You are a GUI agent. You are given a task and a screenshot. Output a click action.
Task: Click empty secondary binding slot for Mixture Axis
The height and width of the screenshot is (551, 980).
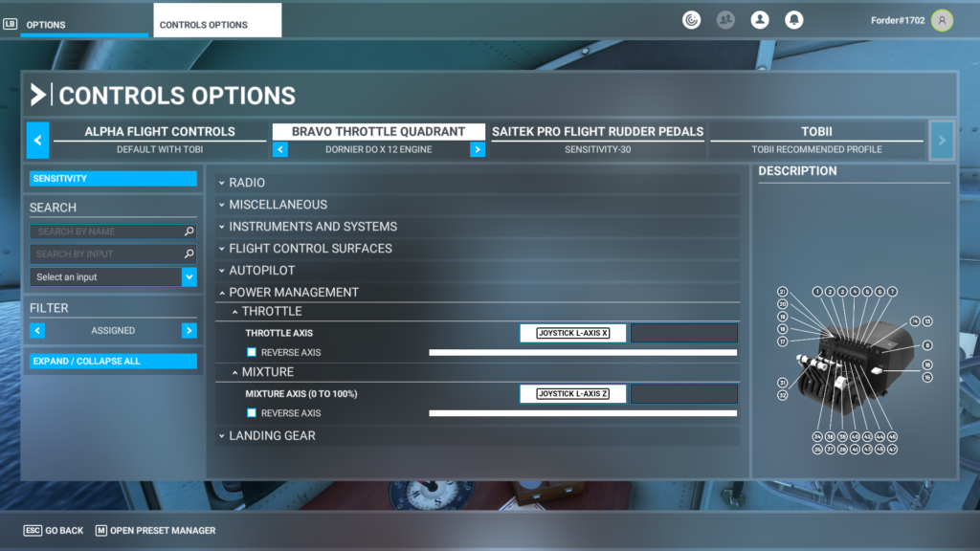(x=683, y=393)
